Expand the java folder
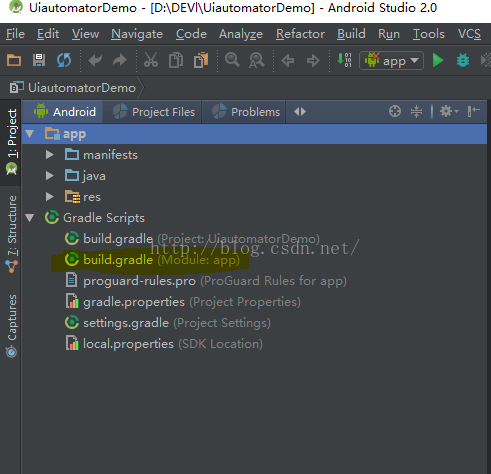This screenshot has height=474, width=491. coord(50,176)
